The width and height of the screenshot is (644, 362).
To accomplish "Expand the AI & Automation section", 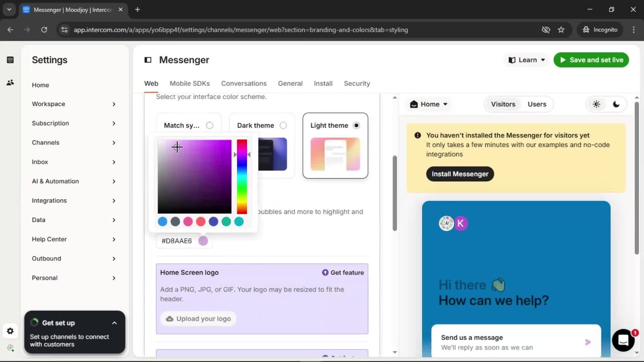I will [74, 181].
